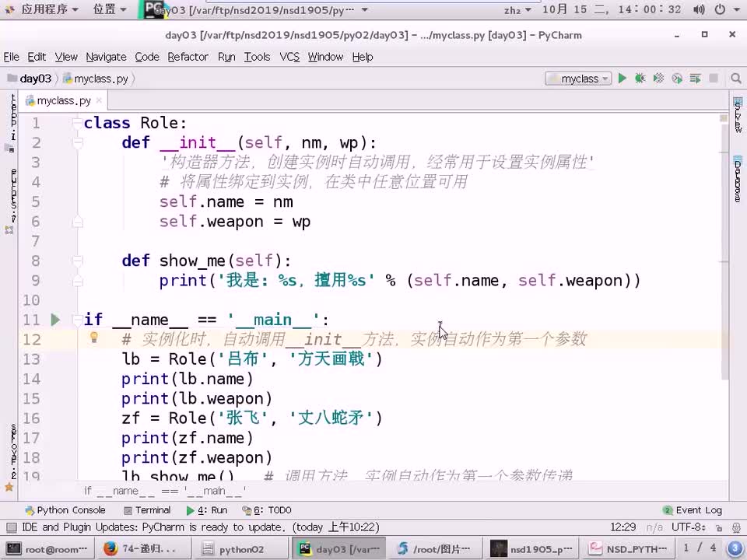
Task: Open the View menu
Action: pos(65,57)
